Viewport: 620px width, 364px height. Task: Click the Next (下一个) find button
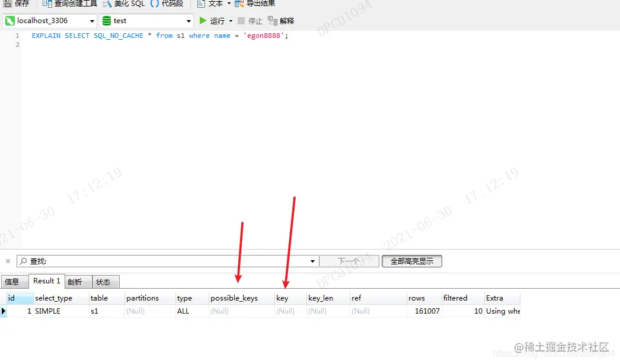tap(349, 261)
